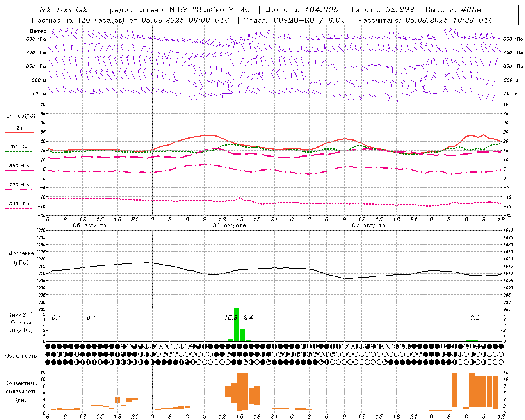The height and width of the screenshot is (420, 525).
Task: Click the (гПа) pressure unit label
Action: [21, 263]
